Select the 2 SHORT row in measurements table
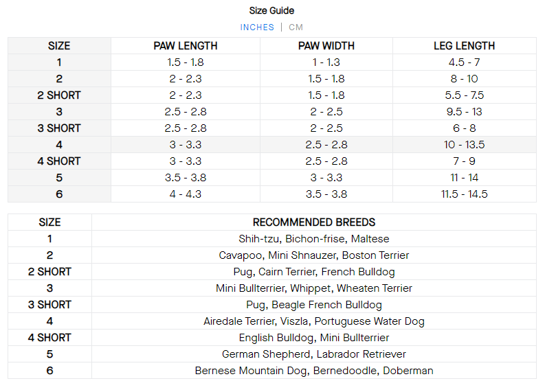The image size is (545, 392). [x=59, y=95]
